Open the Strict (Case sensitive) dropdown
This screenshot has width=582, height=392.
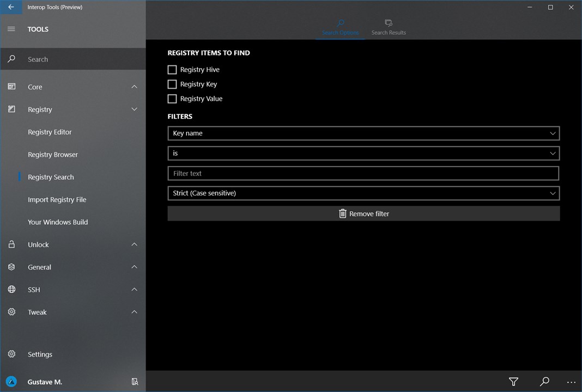[x=363, y=193]
